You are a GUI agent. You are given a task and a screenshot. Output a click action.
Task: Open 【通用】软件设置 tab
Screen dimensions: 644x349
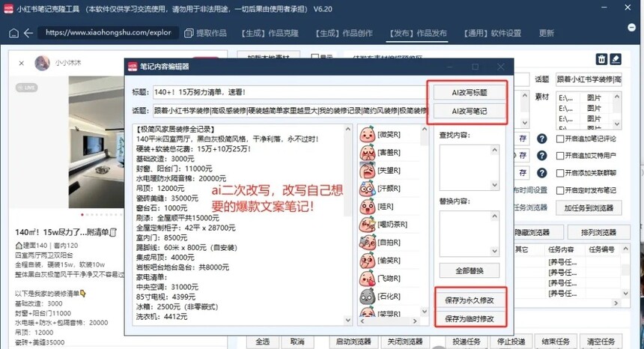pos(493,33)
